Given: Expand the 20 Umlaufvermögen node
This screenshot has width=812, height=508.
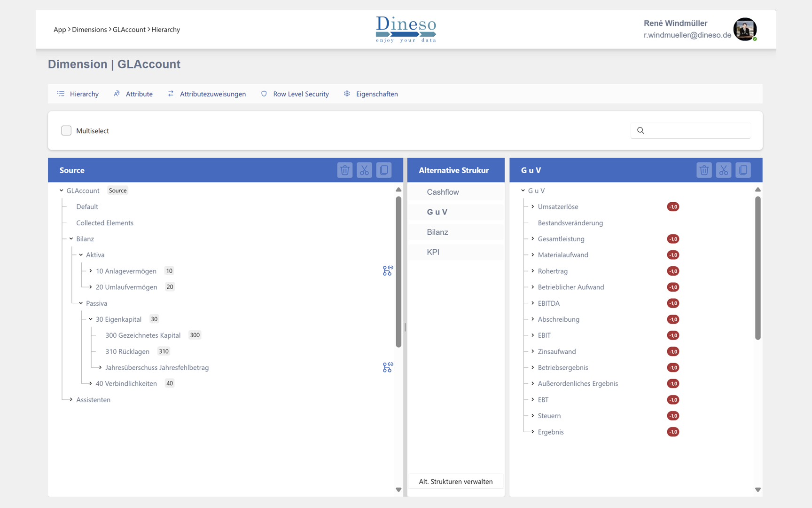Looking at the screenshot, I should tap(91, 287).
